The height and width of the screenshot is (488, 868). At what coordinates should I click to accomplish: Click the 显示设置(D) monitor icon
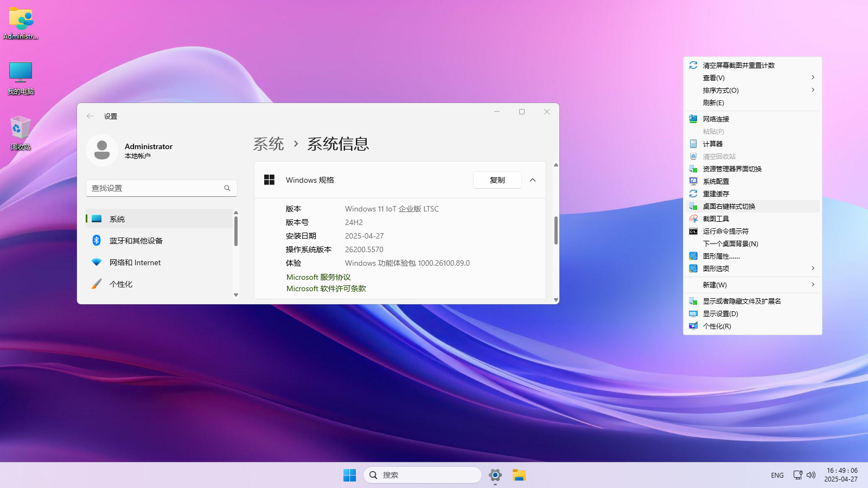click(x=693, y=313)
